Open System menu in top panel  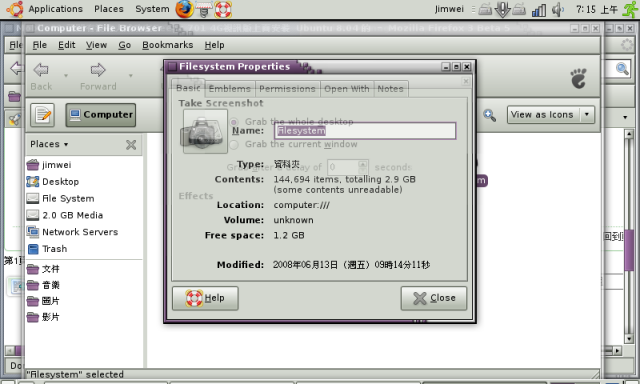[x=152, y=9]
